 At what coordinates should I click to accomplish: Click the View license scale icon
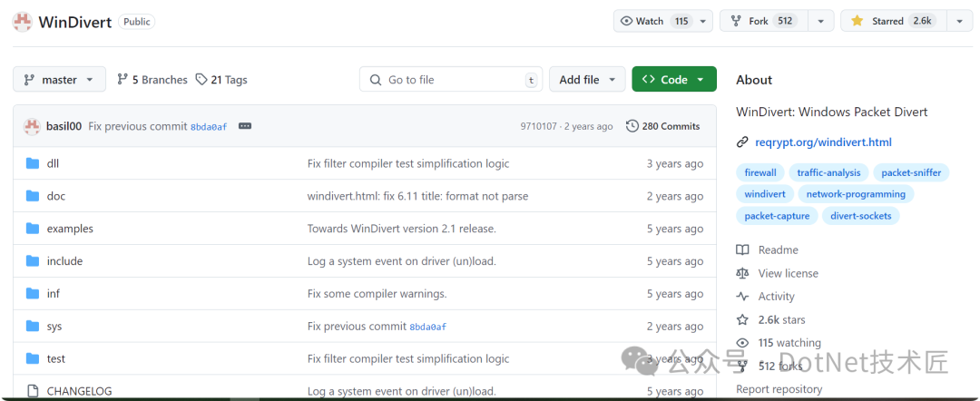742,273
